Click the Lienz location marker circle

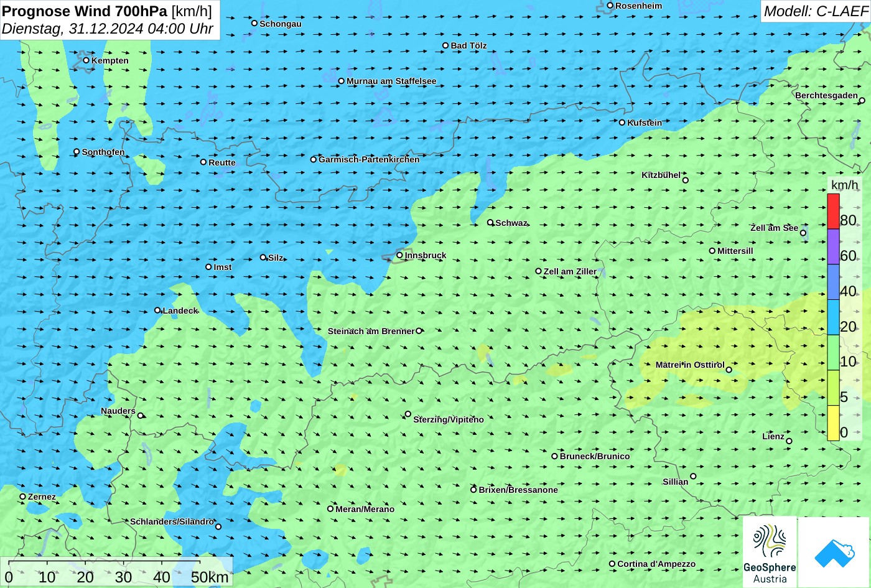[789, 441]
